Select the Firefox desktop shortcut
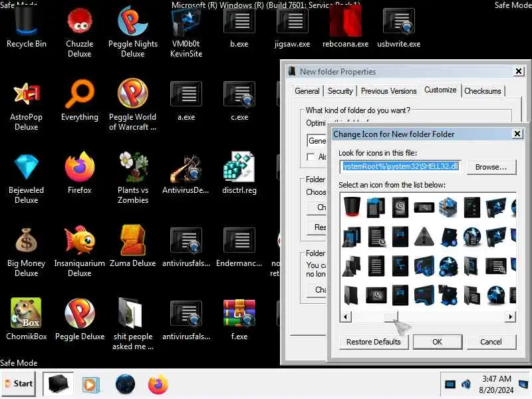532x399 pixels. [x=79, y=174]
